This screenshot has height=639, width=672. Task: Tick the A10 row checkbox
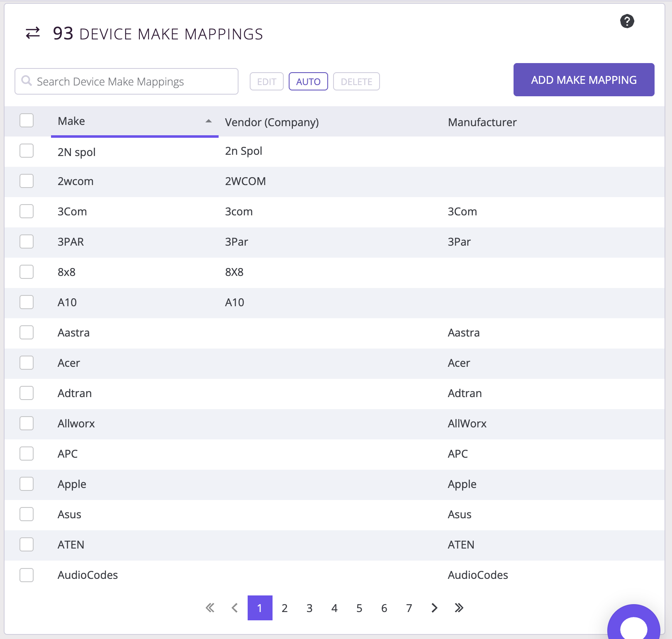(27, 302)
